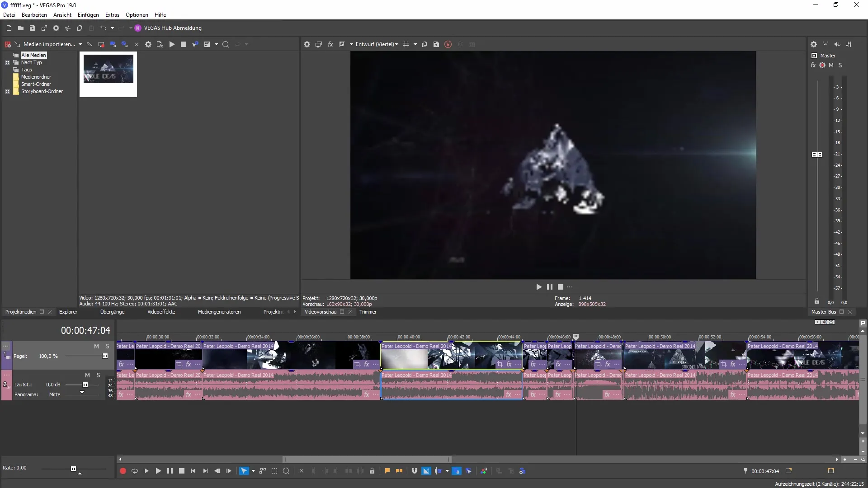
Task: Open project properties gear in main toolbar
Action: pos(56,28)
